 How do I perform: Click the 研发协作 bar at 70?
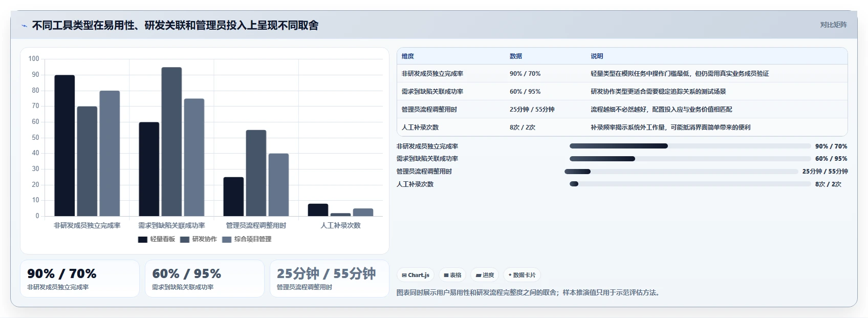tap(87, 161)
